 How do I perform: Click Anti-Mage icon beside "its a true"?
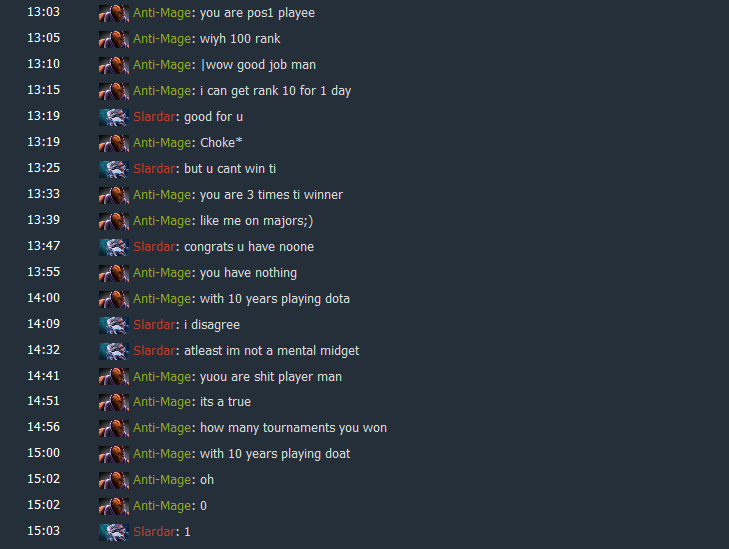tap(114, 402)
